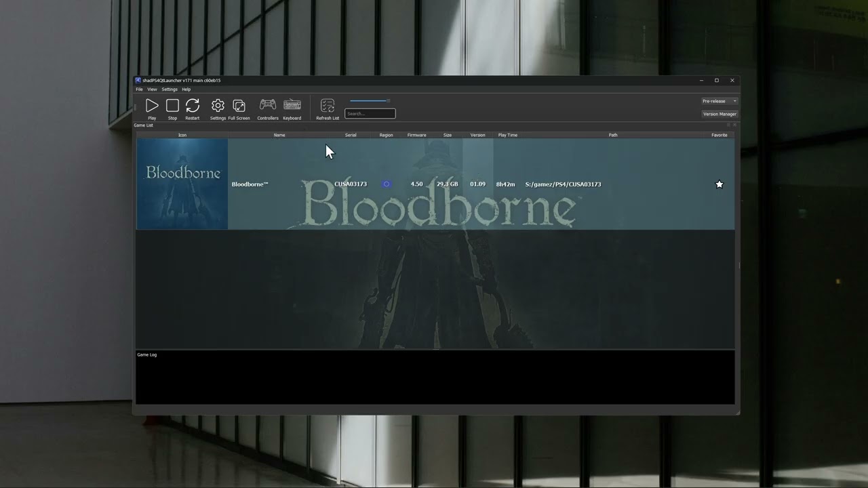Viewport: 868px width, 488px height.
Task: Click the serial CUSA03173 cell
Action: coord(351,184)
